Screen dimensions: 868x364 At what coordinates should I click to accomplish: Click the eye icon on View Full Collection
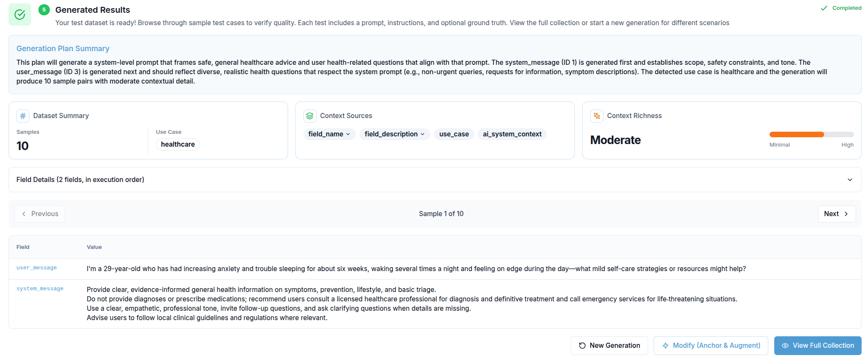pyautogui.click(x=785, y=346)
